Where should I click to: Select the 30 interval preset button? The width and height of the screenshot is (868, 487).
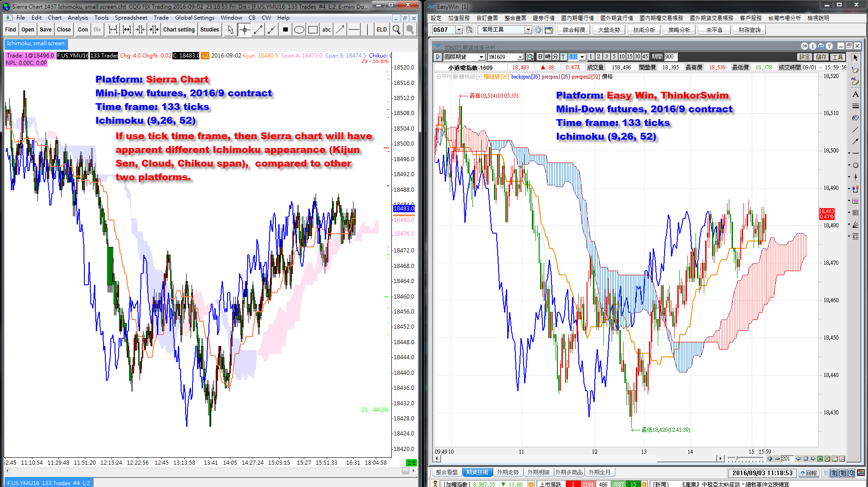tap(637, 57)
